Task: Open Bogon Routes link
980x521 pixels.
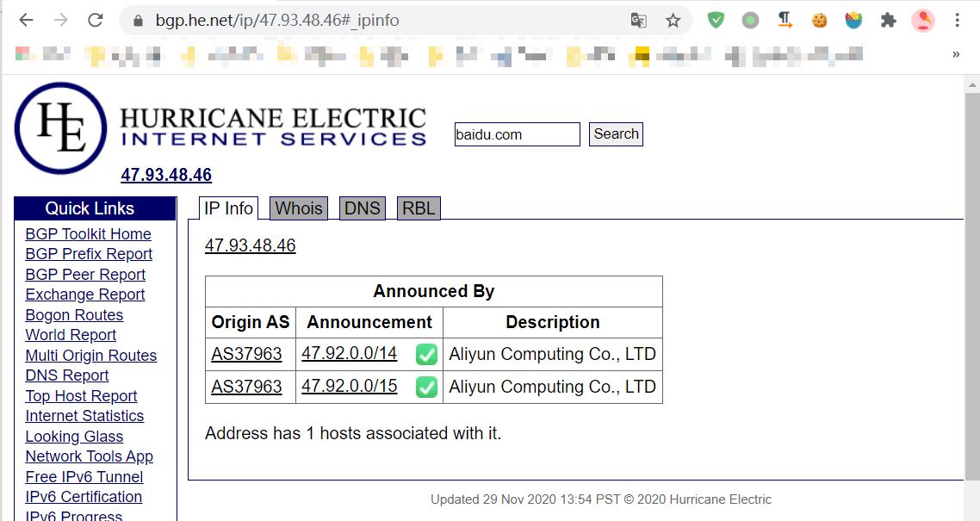Action: tap(74, 315)
